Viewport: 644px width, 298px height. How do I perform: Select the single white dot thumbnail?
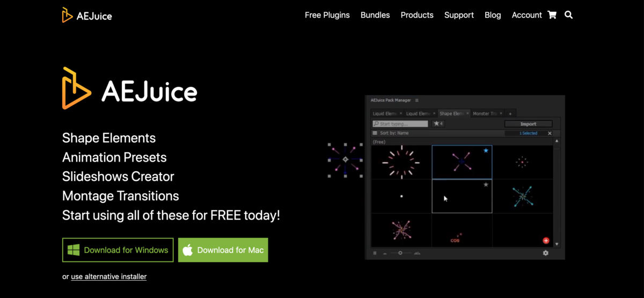click(x=401, y=196)
